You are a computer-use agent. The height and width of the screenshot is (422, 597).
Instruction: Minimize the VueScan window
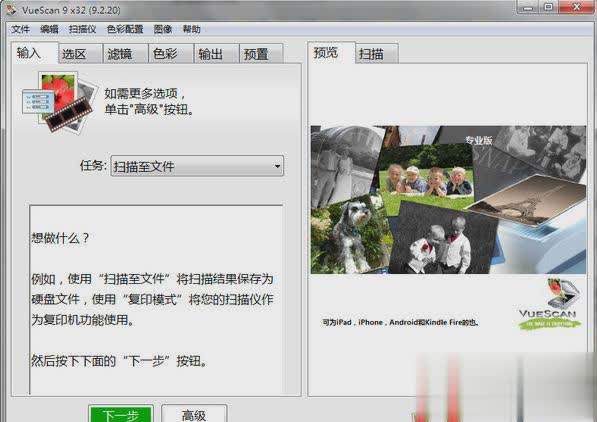(x=528, y=7)
